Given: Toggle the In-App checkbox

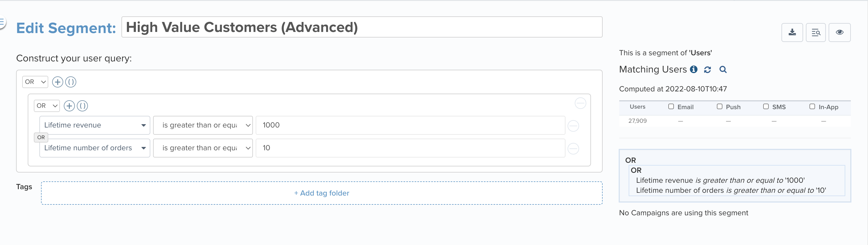Looking at the screenshot, I should click(x=812, y=107).
